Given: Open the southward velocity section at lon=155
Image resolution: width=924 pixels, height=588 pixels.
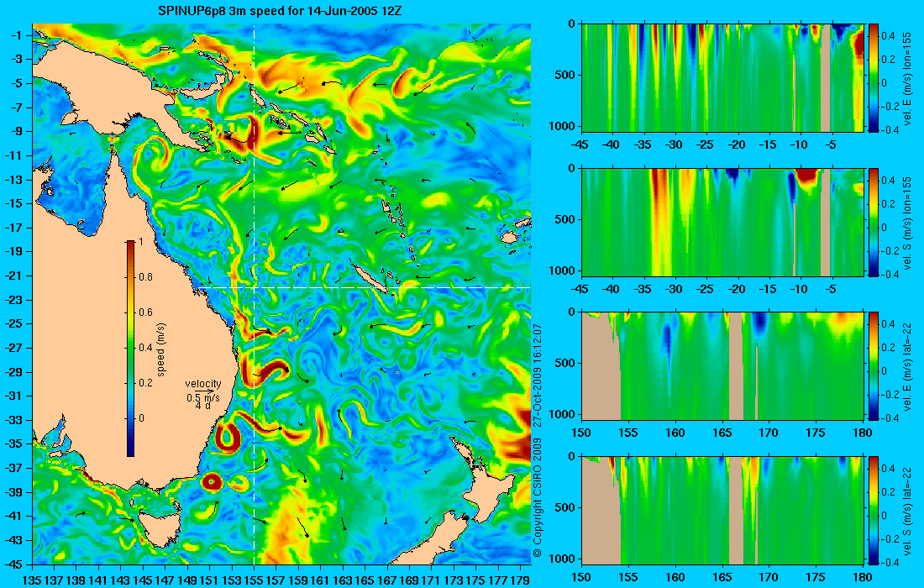Looking at the screenshot, I should click(x=722, y=222).
